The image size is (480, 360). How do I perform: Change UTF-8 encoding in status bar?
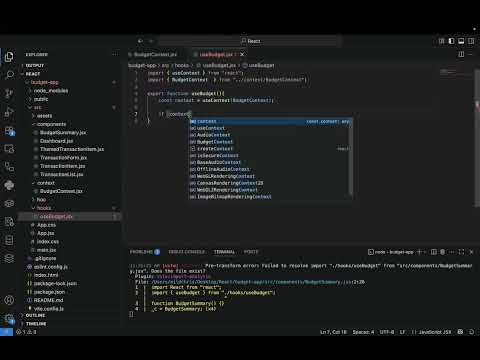click(x=387, y=332)
